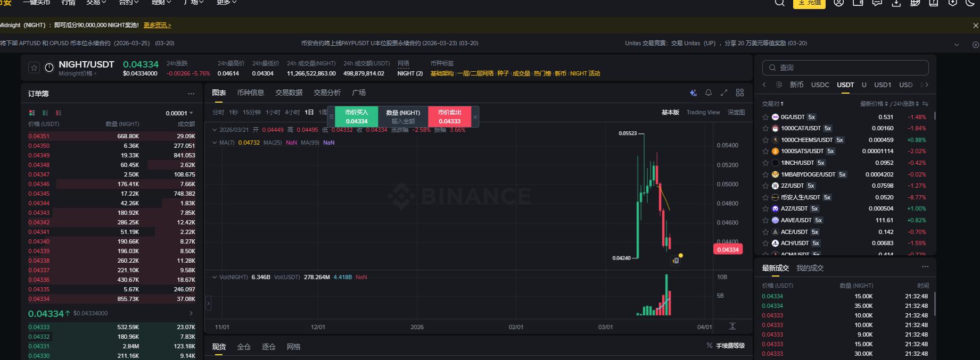This screenshot has width=980, height=360.
Task: Open the app download icon
Action: pyautogui.click(x=896, y=3)
